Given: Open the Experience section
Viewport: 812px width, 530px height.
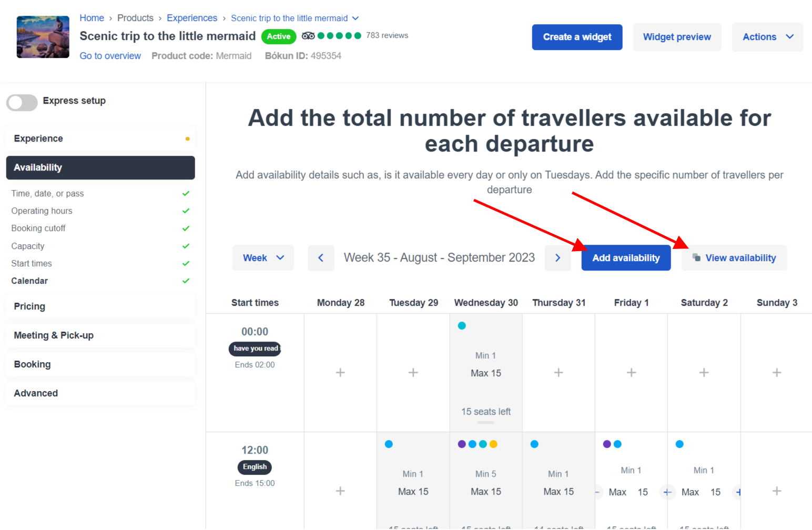Looking at the screenshot, I should coord(100,138).
